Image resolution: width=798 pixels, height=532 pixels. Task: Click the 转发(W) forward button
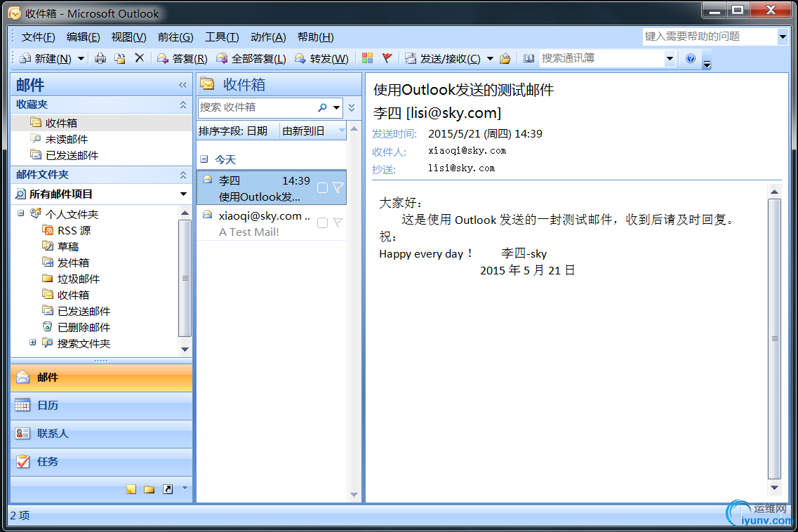tap(321, 58)
